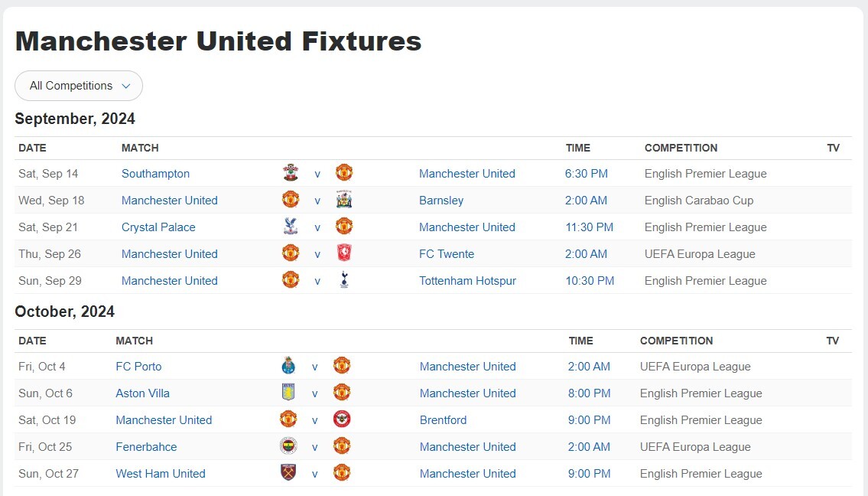Open the Brentford team link
Viewport: 868px width, 496px height.
pos(443,420)
